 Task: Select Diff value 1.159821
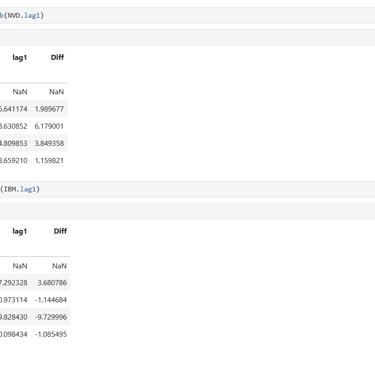49,161
